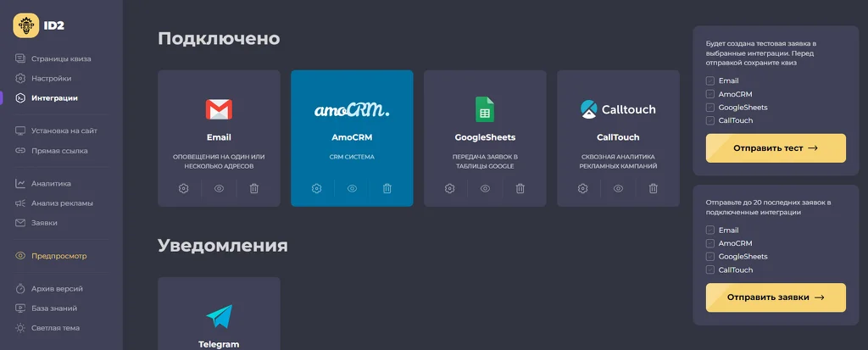Image resolution: width=868 pixels, height=350 pixels.
Task: Switch to Светлая тема
Action: (x=55, y=328)
